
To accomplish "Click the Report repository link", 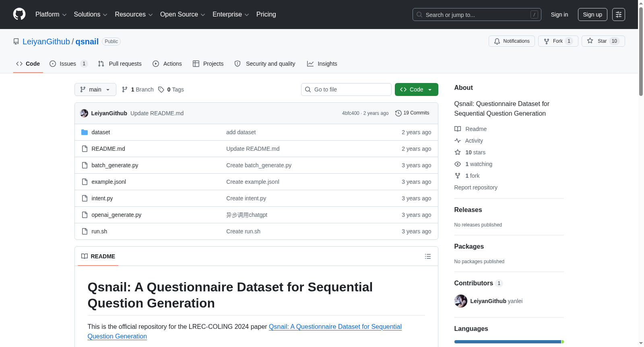I will coord(476,187).
